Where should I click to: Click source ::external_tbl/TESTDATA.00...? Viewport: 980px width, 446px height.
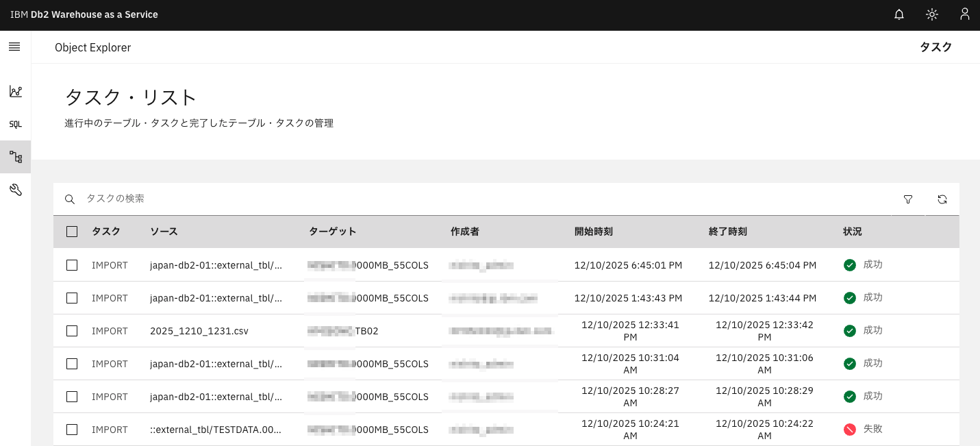tap(216, 430)
